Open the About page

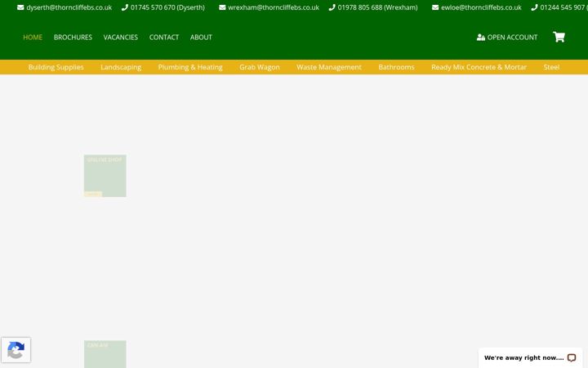(x=201, y=37)
